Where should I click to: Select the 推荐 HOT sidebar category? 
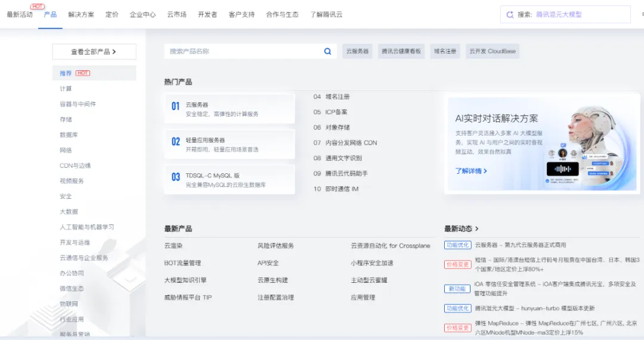tap(94, 73)
